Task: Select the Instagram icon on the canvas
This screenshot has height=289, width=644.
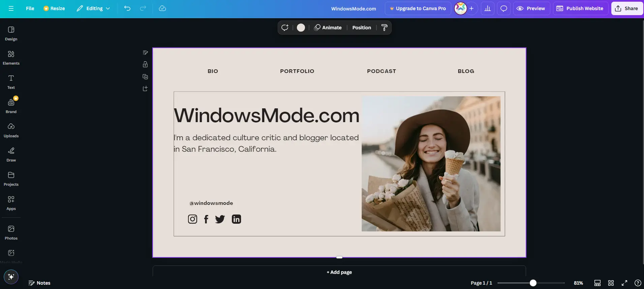Action: tap(192, 219)
